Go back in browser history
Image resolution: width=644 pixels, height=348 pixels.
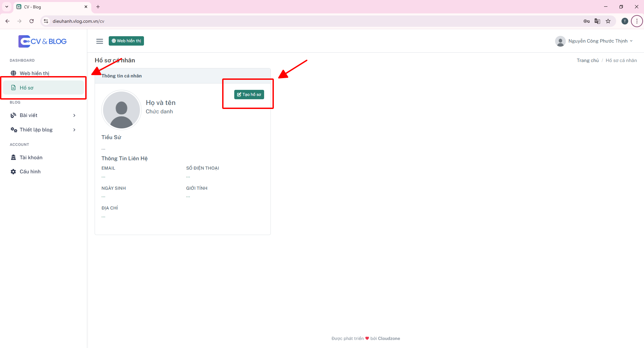(7, 21)
